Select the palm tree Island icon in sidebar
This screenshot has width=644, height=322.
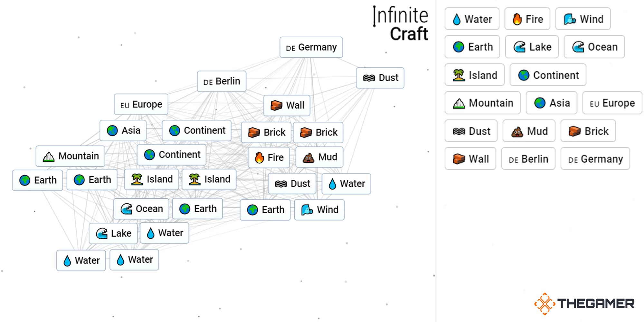(x=459, y=75)
